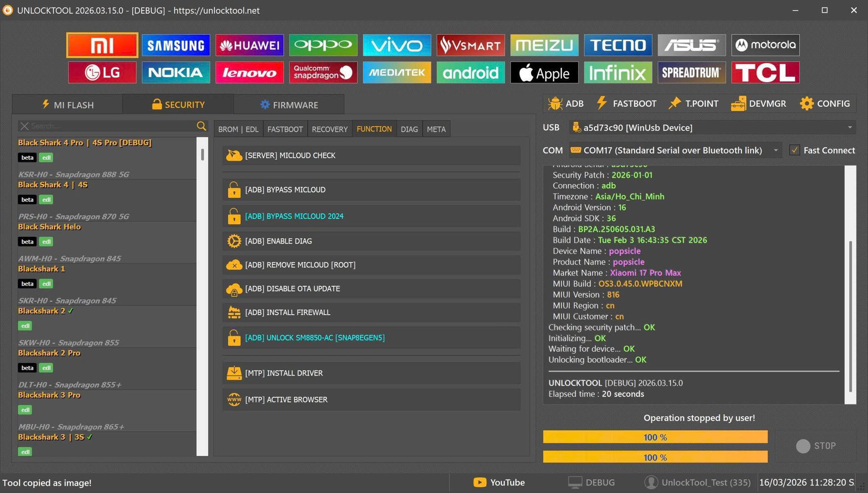Select the Apple brand logo
Screen dimensions: 868x493
click(544, 72)
